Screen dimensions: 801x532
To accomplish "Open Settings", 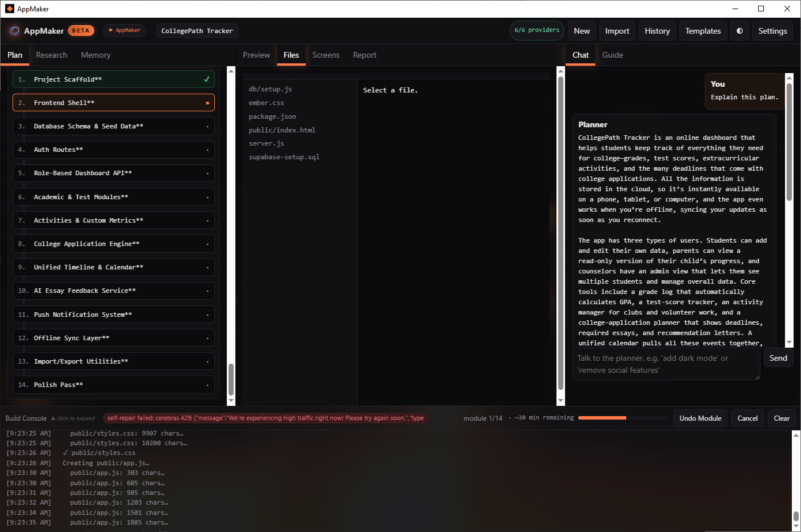I will (772, 31).
